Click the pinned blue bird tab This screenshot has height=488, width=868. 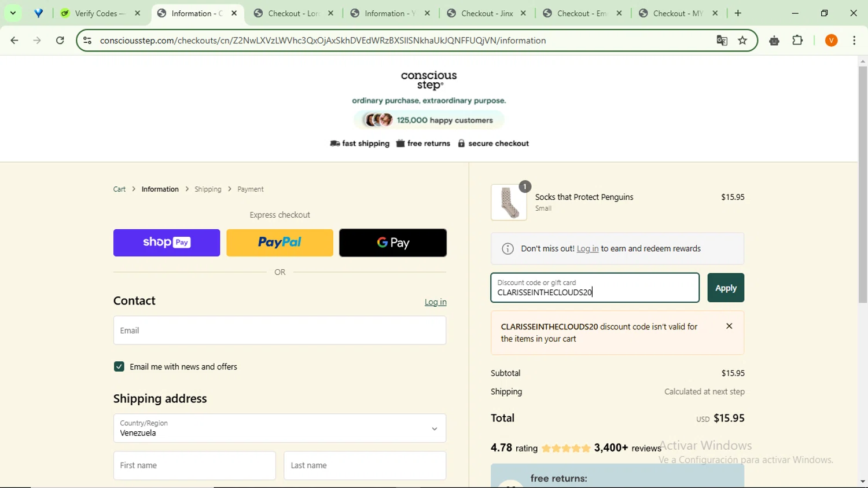[38, 13]
